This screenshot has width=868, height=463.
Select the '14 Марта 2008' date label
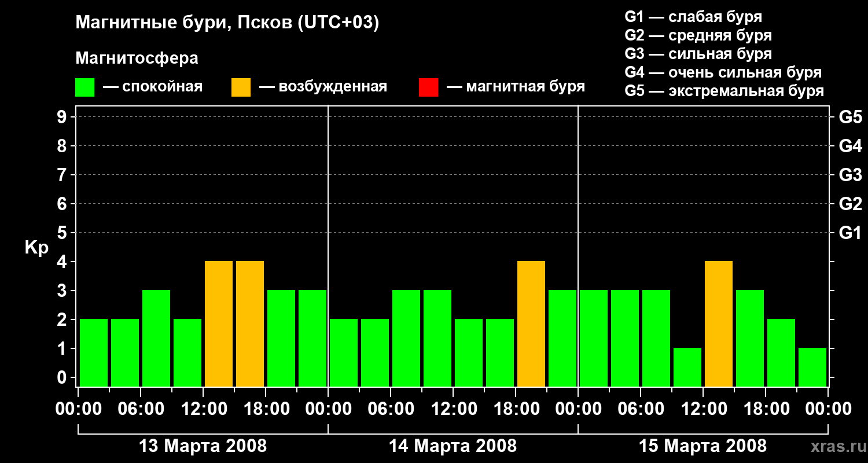click(x=453, y=446)
